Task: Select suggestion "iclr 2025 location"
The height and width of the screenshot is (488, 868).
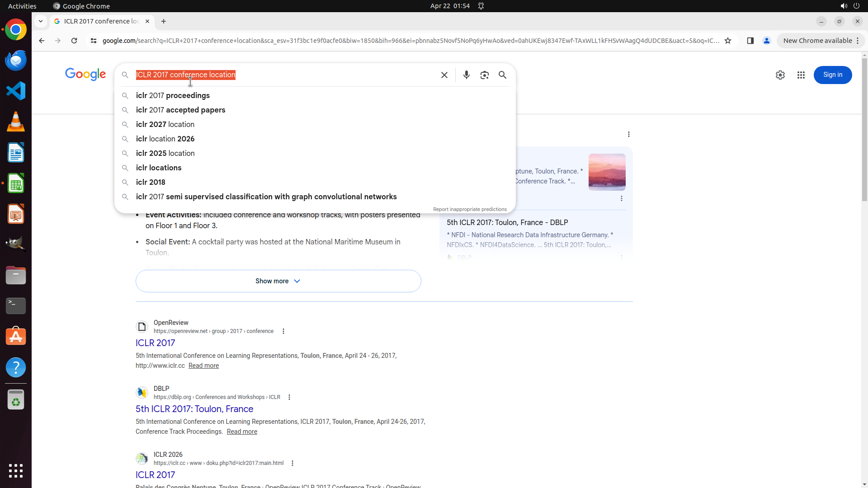Action: click(165, 154)
